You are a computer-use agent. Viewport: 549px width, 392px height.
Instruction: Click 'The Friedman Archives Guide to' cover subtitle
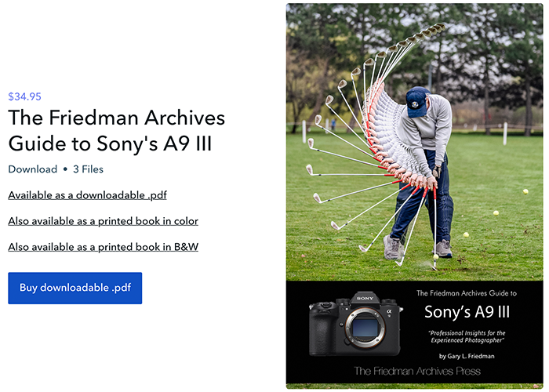click(x=467, y=293)
